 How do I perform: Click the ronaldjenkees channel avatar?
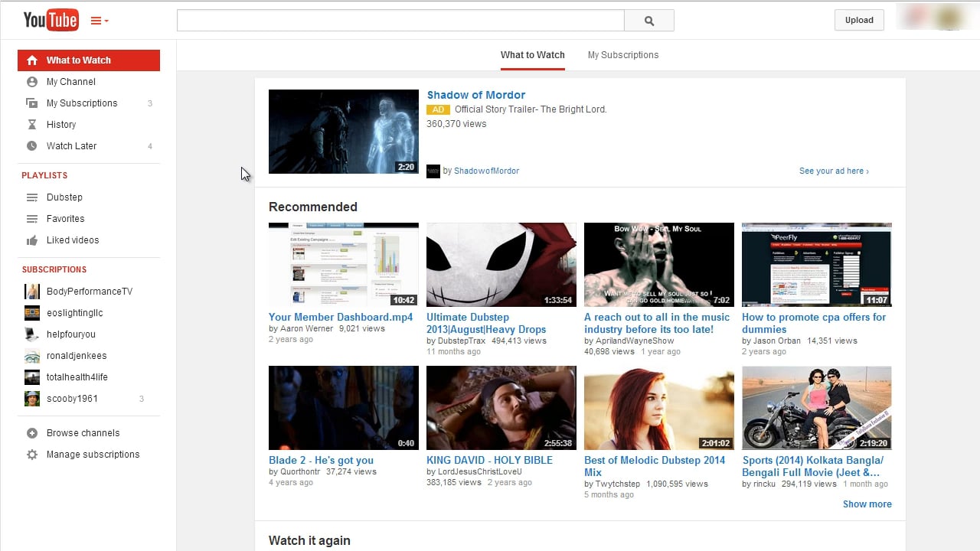pos(31,356)
